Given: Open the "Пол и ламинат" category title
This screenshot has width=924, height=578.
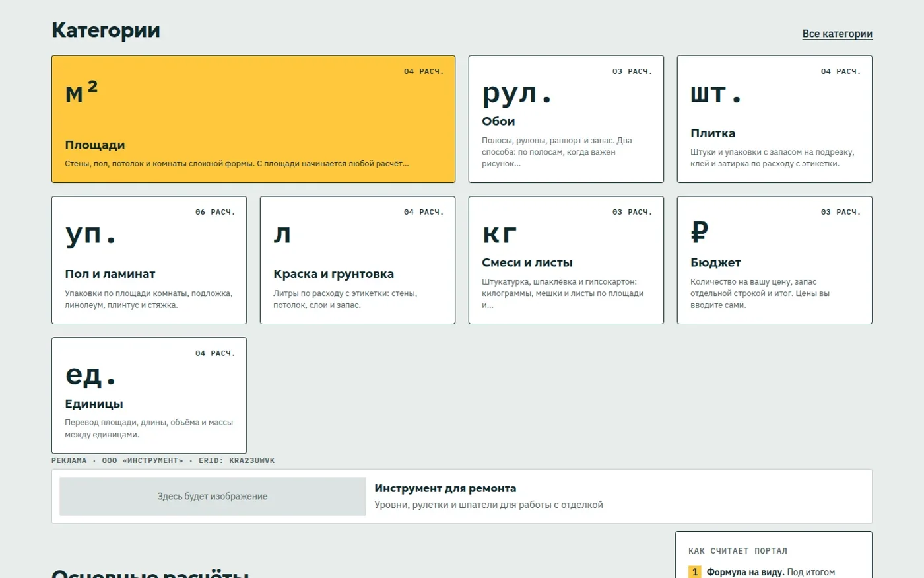Looking at the screenshot, I should pos(110,273).
